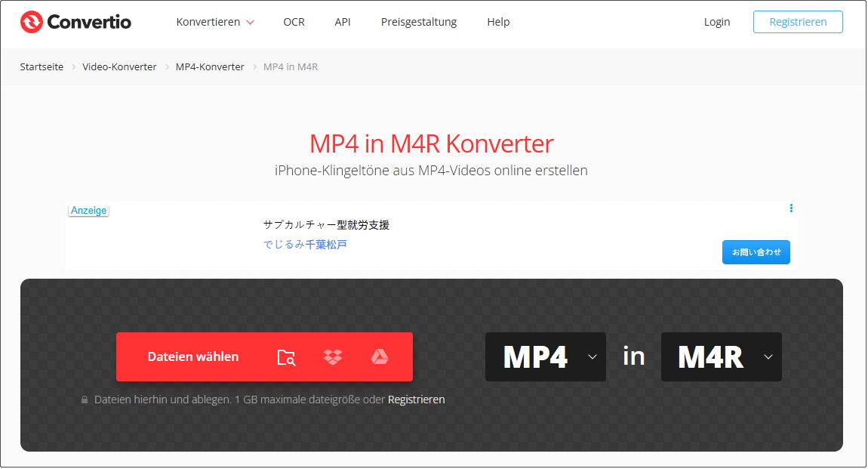Open ad options three-dot icon
This screenshot has width=868, height=469.
[791, 208]
